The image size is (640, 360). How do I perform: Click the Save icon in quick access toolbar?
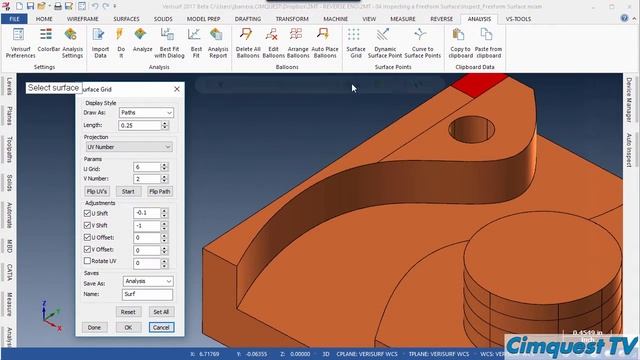coord(30,6)
